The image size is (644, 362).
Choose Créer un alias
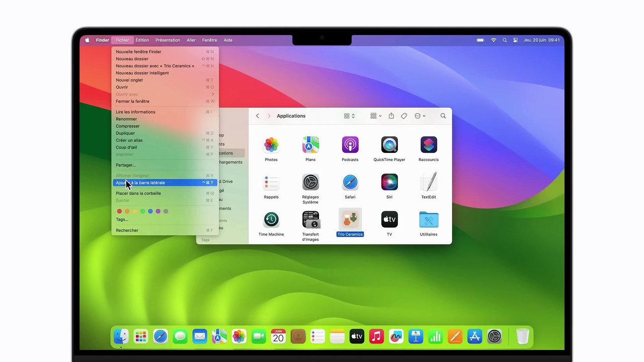[x=165, y=140]
